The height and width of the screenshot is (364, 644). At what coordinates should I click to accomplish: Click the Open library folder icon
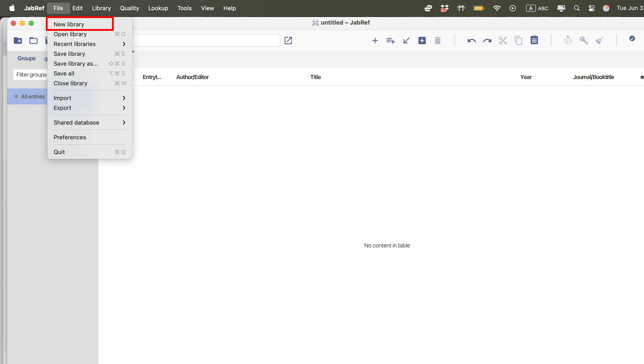(33, 40)
